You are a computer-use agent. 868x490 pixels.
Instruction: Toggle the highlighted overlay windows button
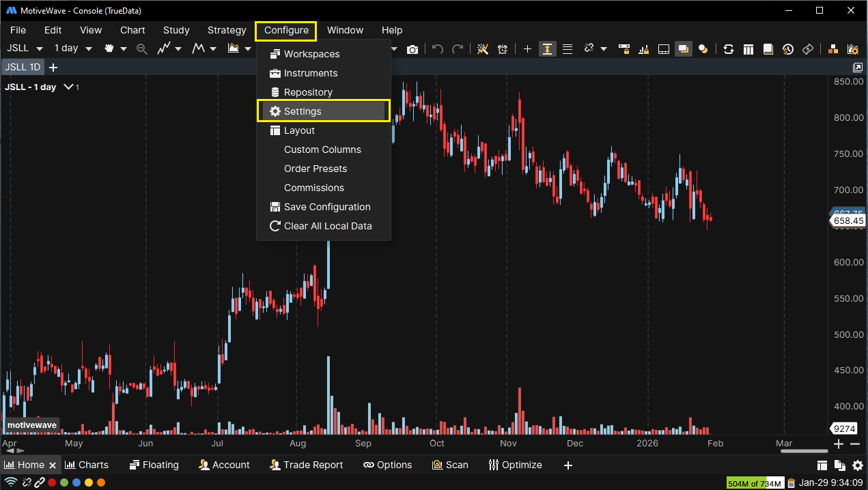(682, 49)
